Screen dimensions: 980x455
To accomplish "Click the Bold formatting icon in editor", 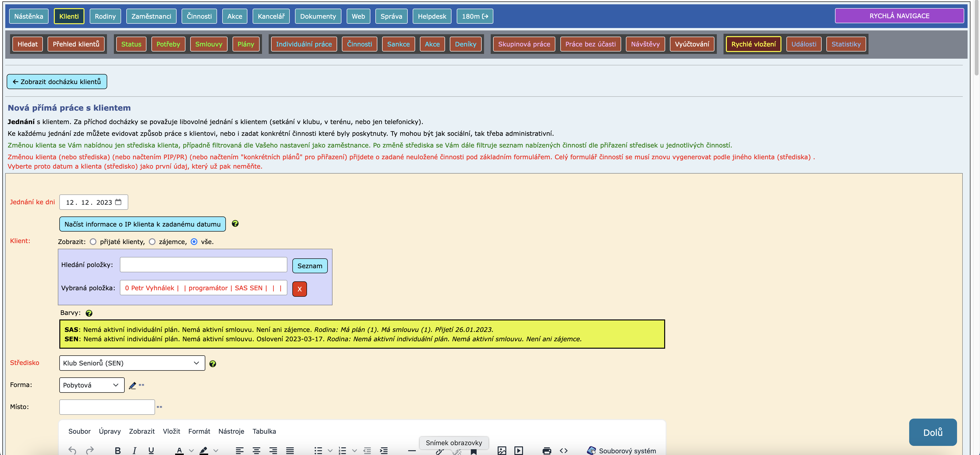I will pyautogui.click(x=117, y=450).
